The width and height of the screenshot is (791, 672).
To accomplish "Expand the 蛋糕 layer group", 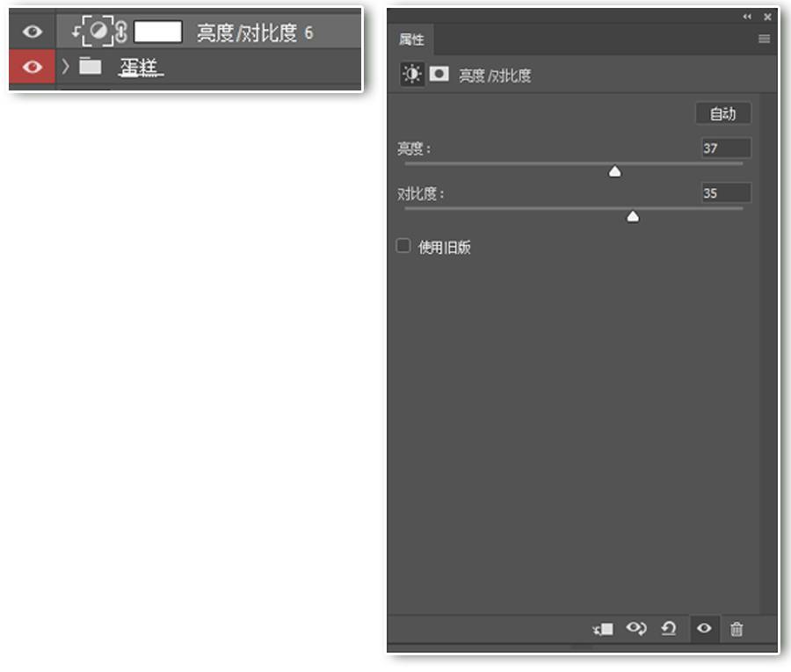I will 65,67.
